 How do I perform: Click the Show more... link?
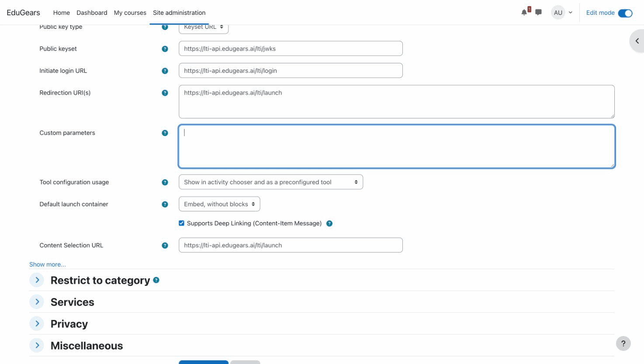(47, 264)
